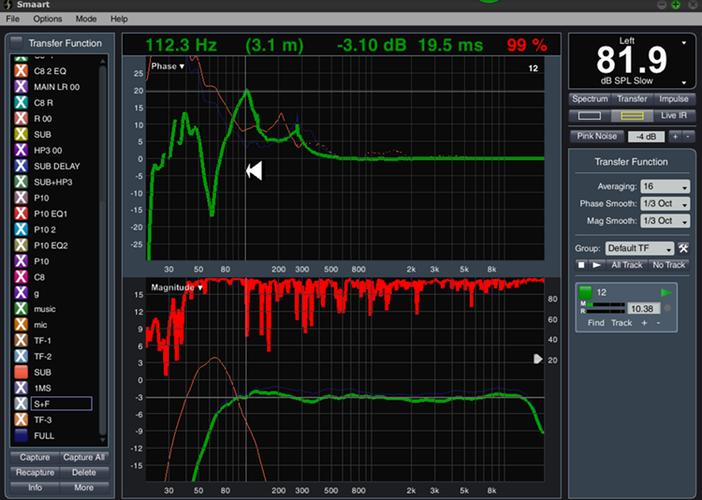Open the Mode menu
Viewport: 702px width, 500px height.
pyautogui.click(x=86, y=19)
